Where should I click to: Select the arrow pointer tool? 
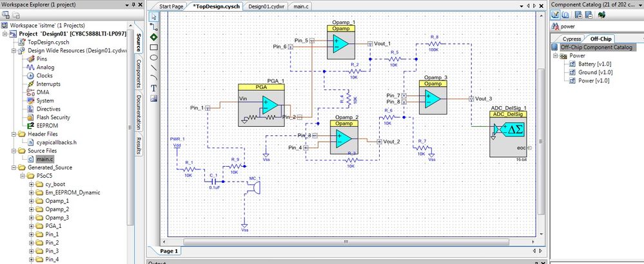[x=154, y=17]
